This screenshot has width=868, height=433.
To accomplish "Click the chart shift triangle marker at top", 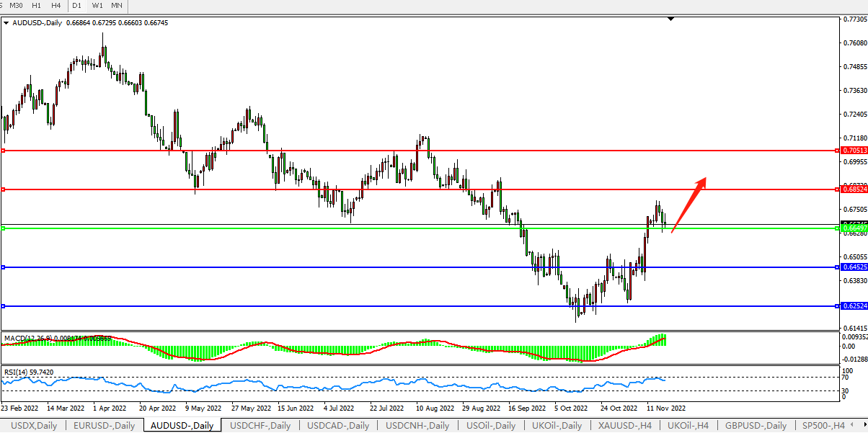I will [x=671, y=19].
